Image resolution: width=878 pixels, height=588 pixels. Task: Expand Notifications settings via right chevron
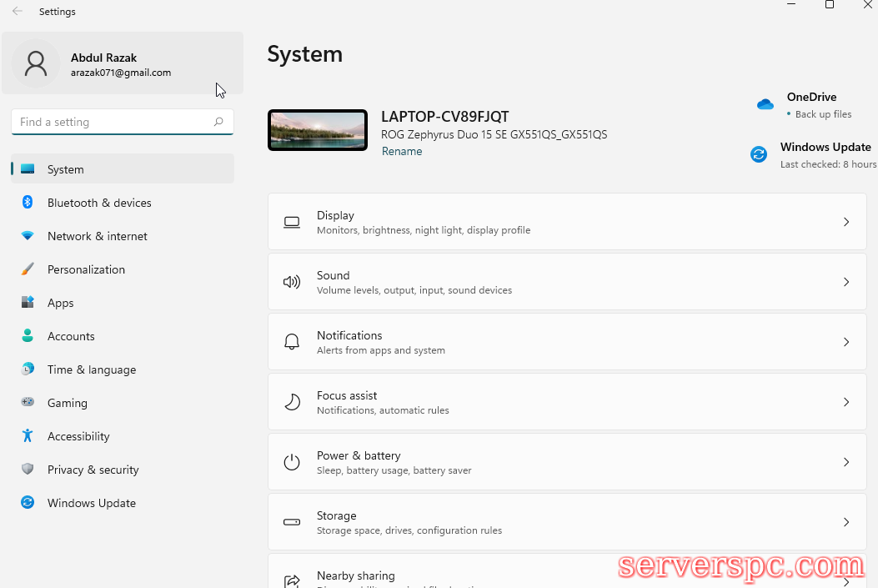pos(845,342)
